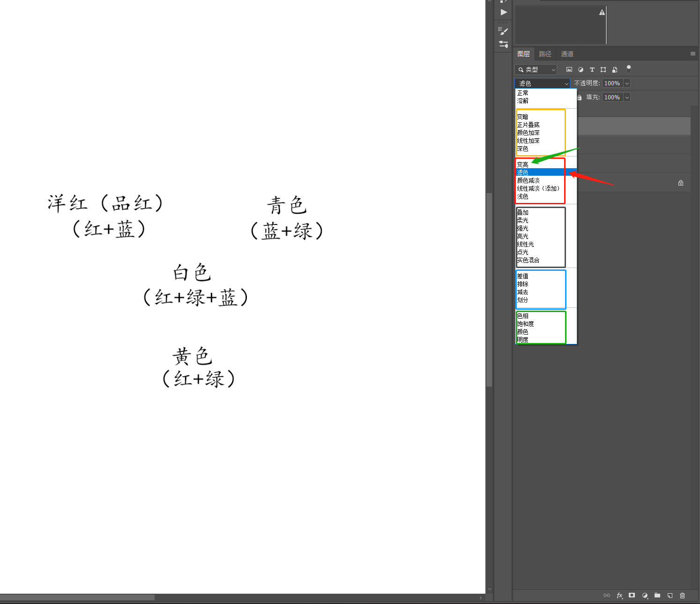Click the create new layer icon
Image resolution: width=700 pixels, height=604 pixels.
670,596
